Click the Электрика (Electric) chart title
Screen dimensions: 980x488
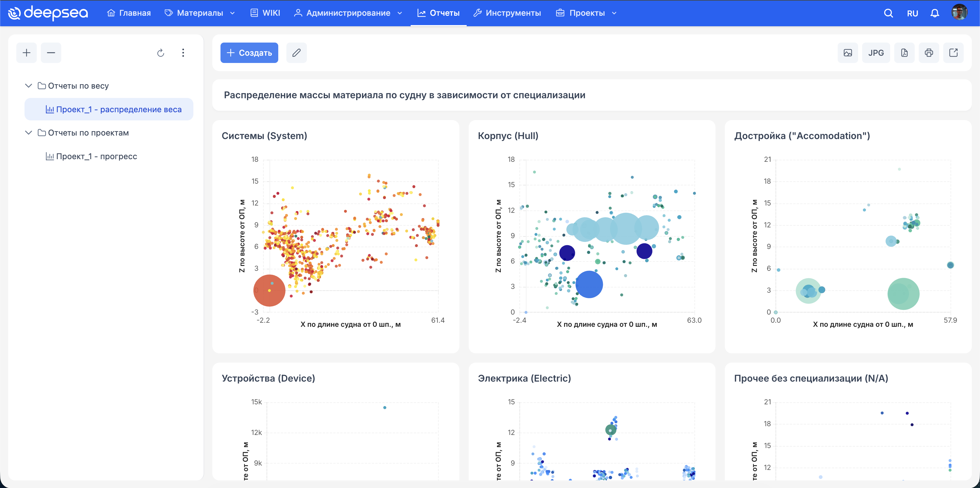[x=524, y=378]
